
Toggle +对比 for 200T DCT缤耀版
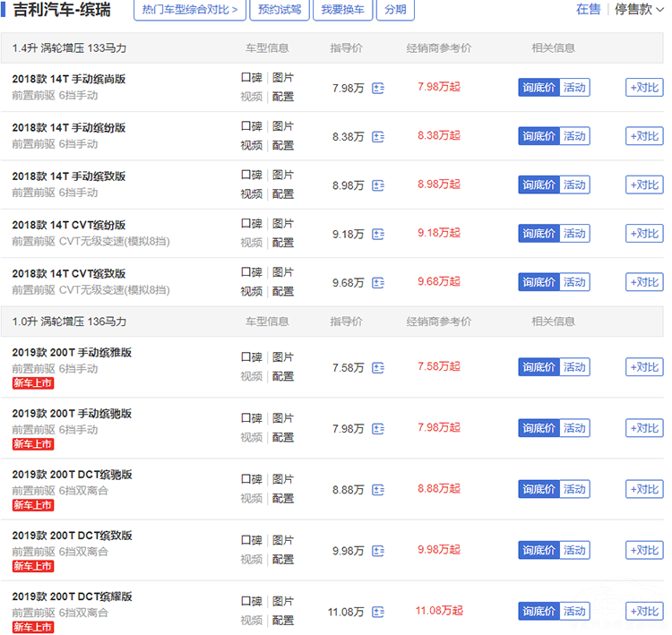[644, 612]
